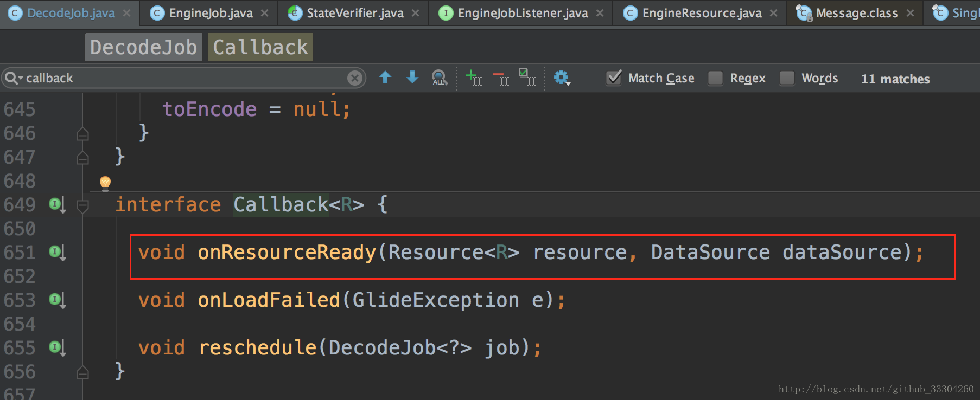Switch to the EngineJob.java tab
Screen dimensions: 980x400
[x=209, y=13]
